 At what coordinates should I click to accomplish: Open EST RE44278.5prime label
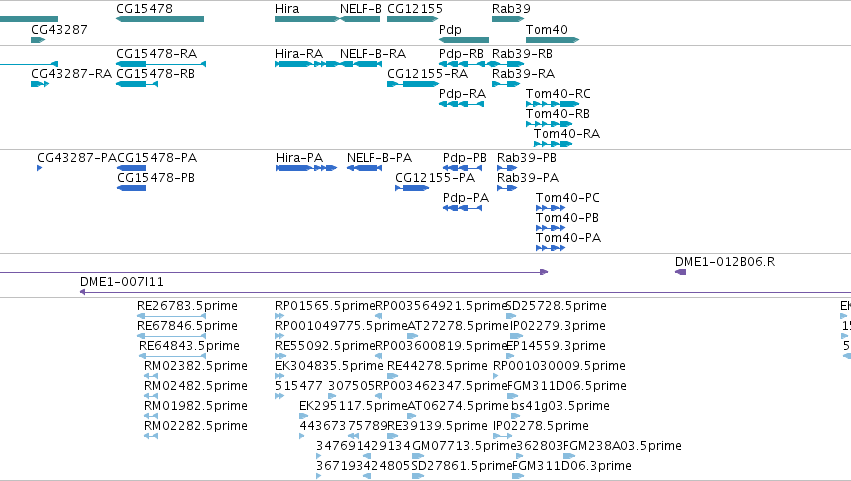click(437, 366)
